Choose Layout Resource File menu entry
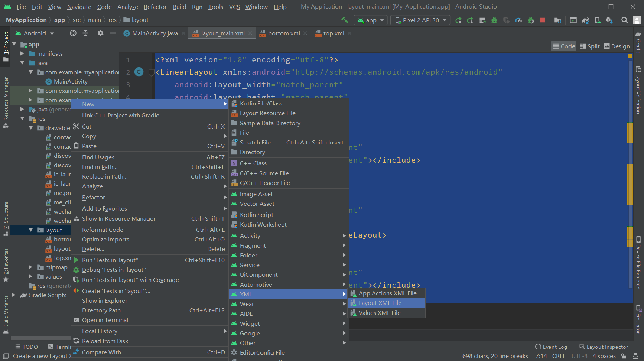This screenshot has width=644, height=361. [289, 113]
